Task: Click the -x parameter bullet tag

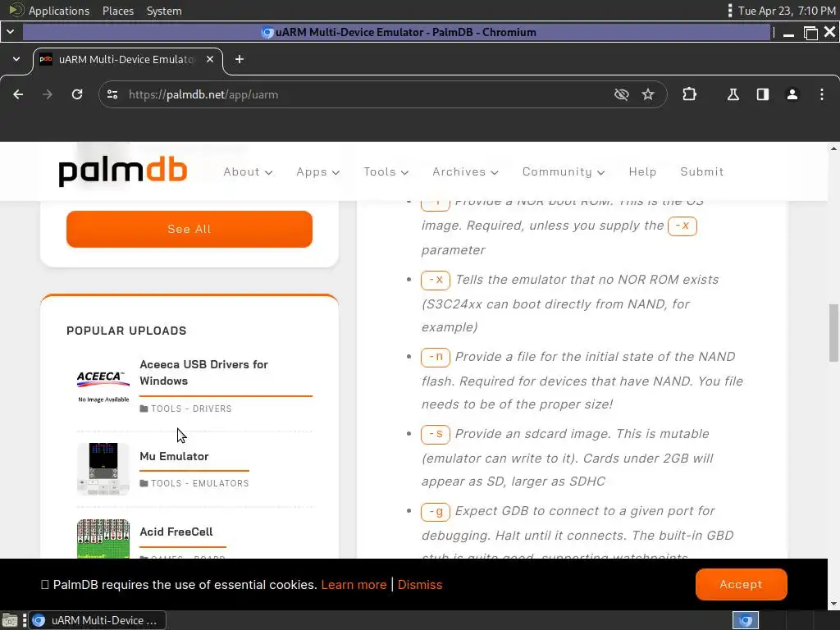Action: (436, 280)
